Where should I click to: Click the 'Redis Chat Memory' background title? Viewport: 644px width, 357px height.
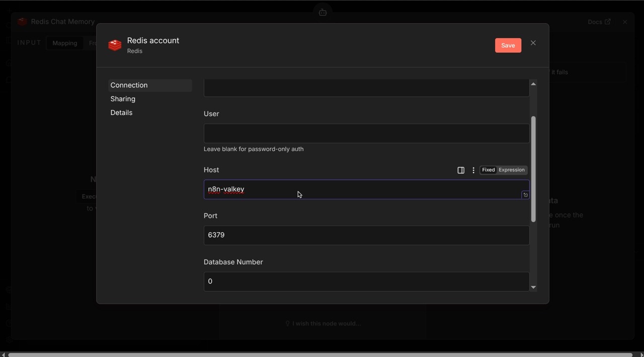tap(63, 22)
